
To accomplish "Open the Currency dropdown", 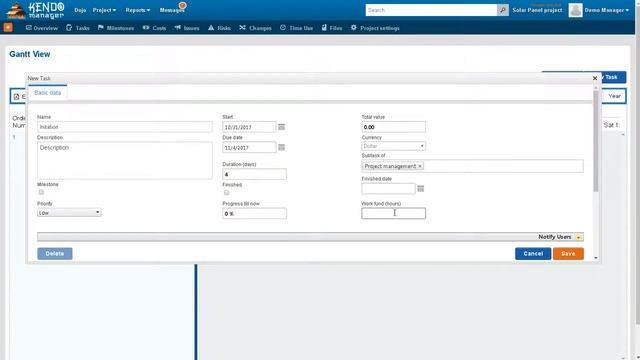I will click(393, 146).
